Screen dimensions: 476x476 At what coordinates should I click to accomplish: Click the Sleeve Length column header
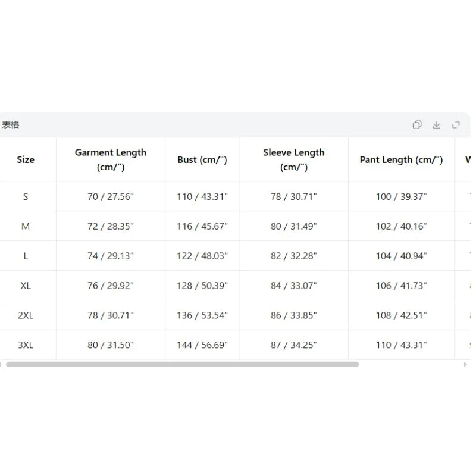293,159
